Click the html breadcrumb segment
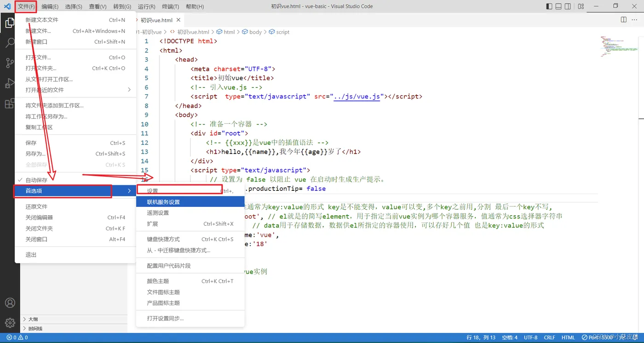The height and width of the screenshot is (343, 644). 226,32
